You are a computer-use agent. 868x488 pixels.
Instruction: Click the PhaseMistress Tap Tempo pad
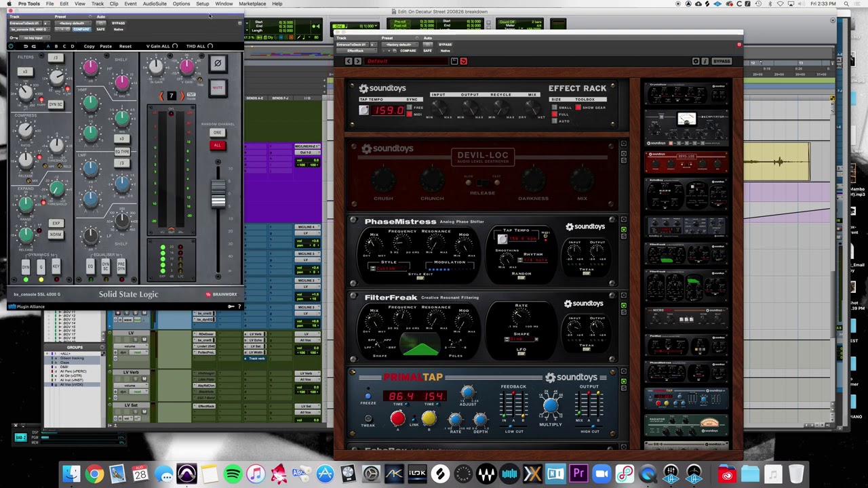pyautogui.click(x=502, y=239)
